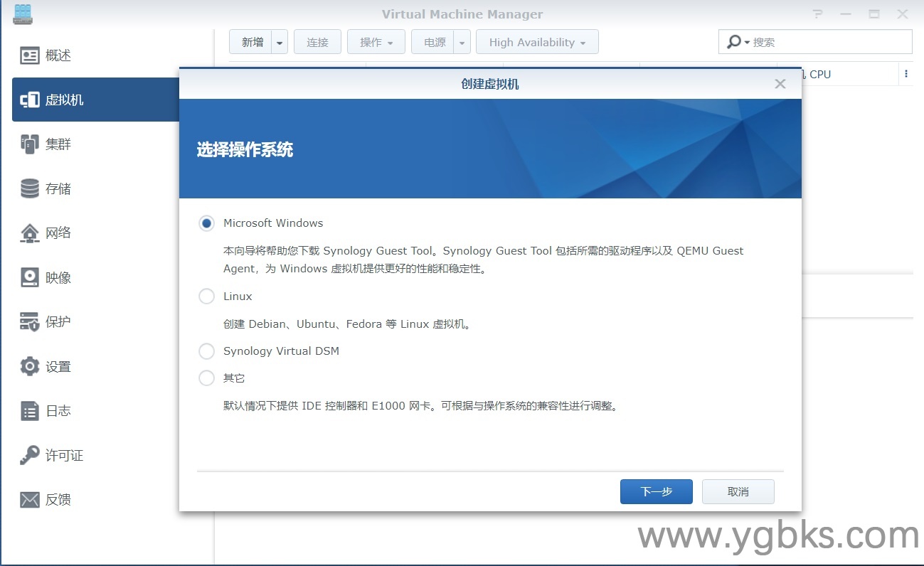
Task: Click the Log (日志) list icon
Action: [30, 411]
